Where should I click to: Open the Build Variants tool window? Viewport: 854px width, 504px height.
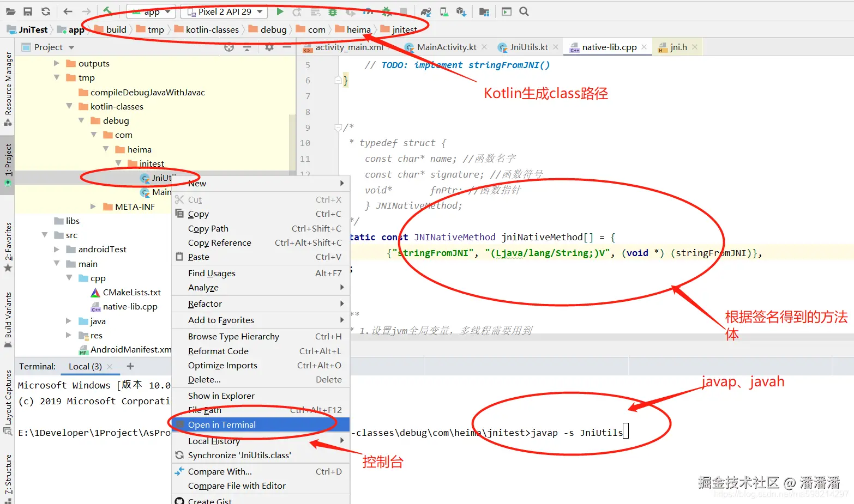tap(8, 320)
